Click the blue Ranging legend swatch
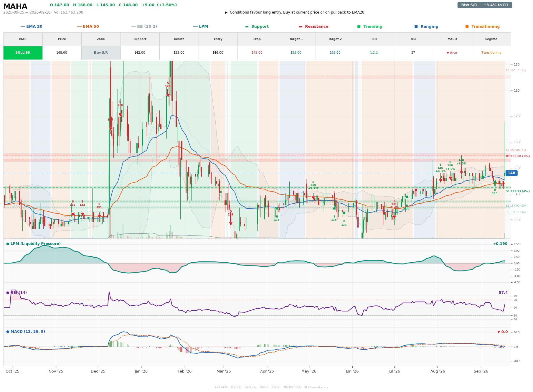 click(x=416, y=27)
